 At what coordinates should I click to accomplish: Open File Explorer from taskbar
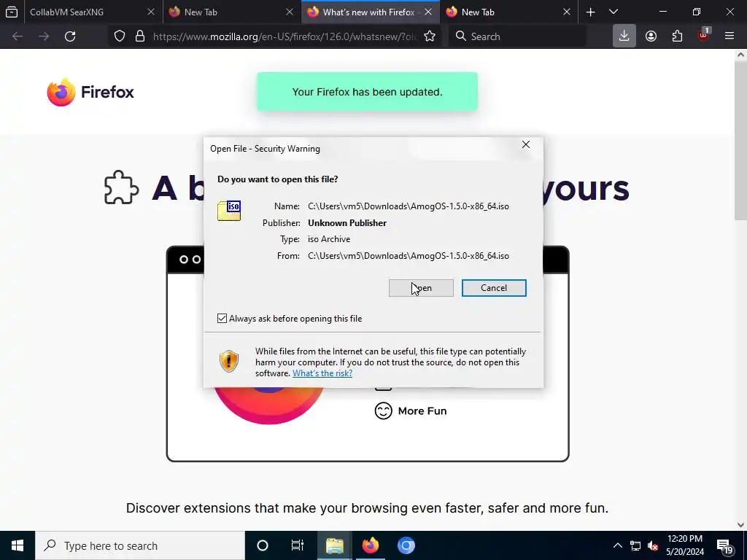tap(334, 545)
